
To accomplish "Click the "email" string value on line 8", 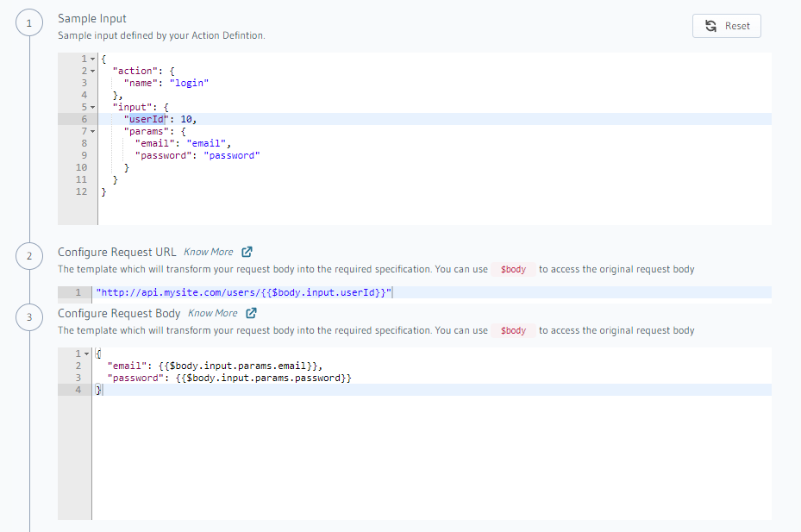I will [206, 144].
